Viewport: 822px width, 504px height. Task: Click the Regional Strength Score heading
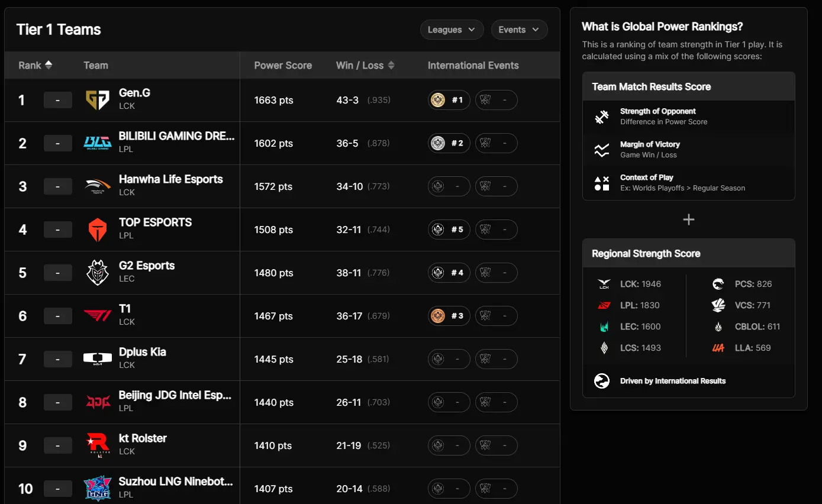[646, 253]
